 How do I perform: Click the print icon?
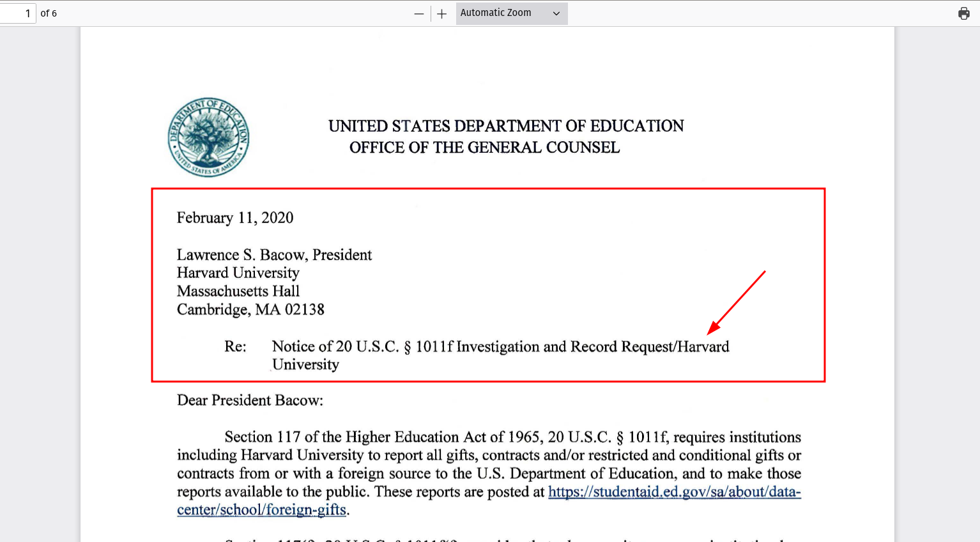point(963,13)
